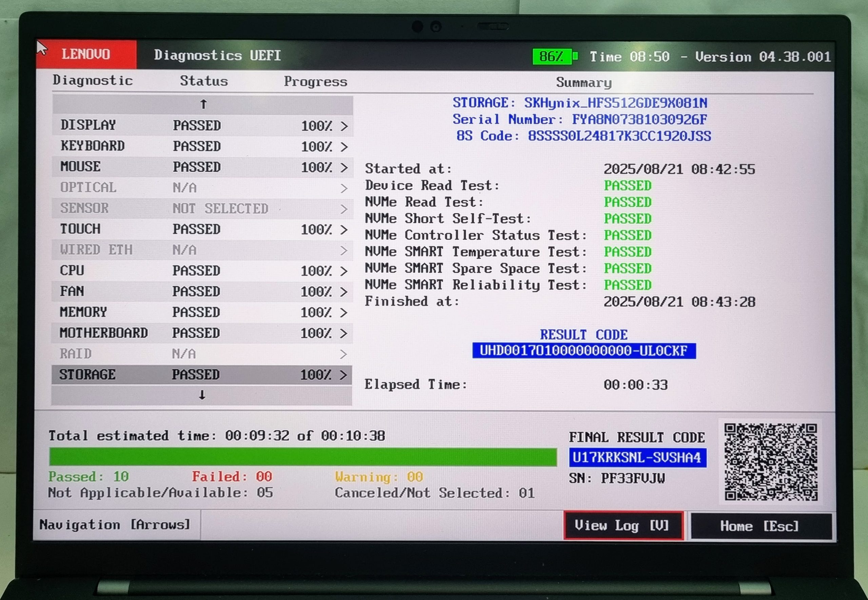Click the UHD0017010000000000-UL0CKF result code box
This screenshot has width=868, height=600.
click(584, 351)
